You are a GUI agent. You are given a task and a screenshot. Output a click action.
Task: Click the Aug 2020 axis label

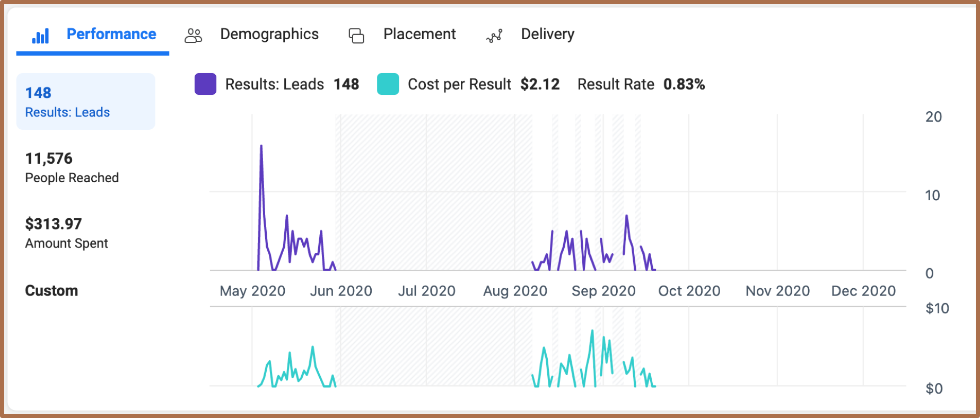pos(515,291)
